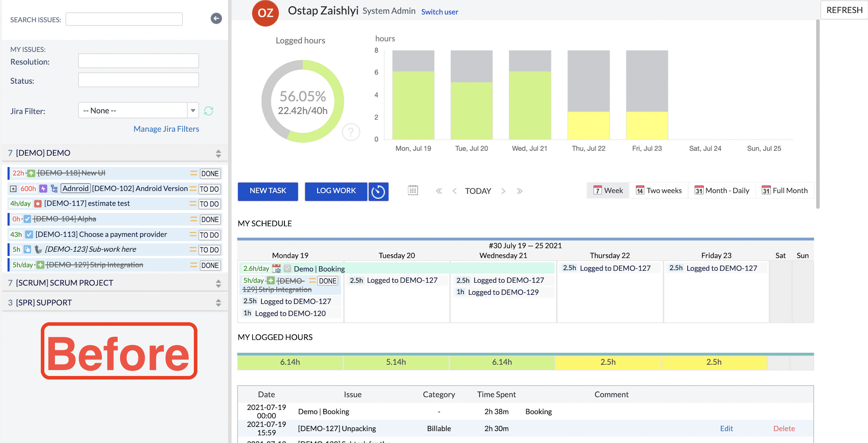Screen dimensions: 868x443
Task: Click the timer clock icon beside LOG WORK
Action: point(378,192)
